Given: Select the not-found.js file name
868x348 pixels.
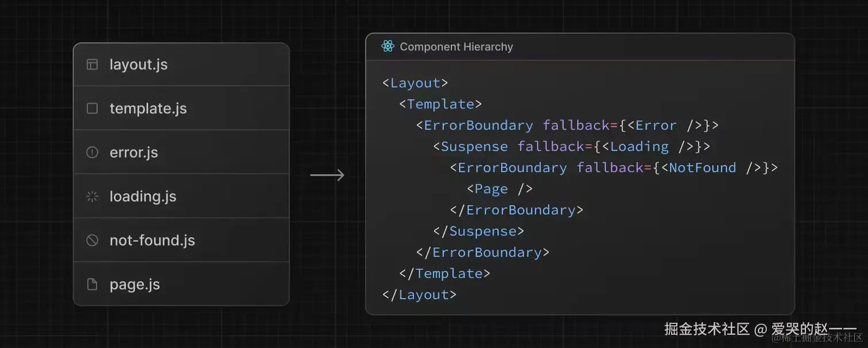Looking at the screenshot, I should click(x=152, y=240).
